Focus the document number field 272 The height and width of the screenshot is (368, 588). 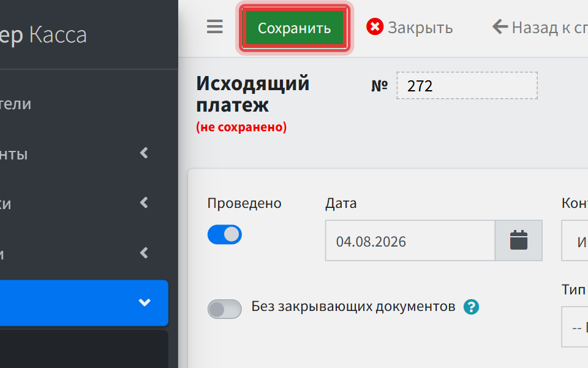pos(467,86)
